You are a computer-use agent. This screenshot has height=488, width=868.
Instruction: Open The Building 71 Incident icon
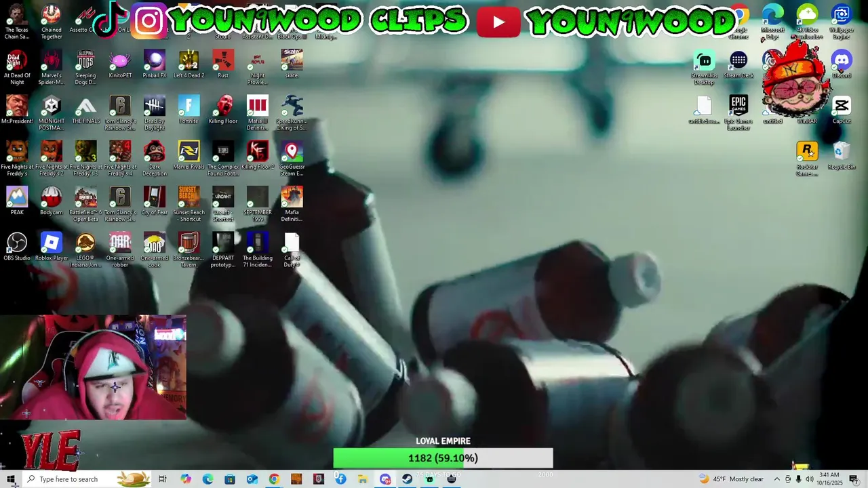[258, 249]
